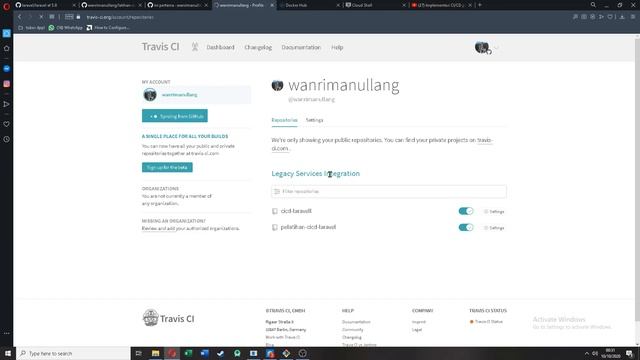Open the Help menu item

(x=337, y=47)
